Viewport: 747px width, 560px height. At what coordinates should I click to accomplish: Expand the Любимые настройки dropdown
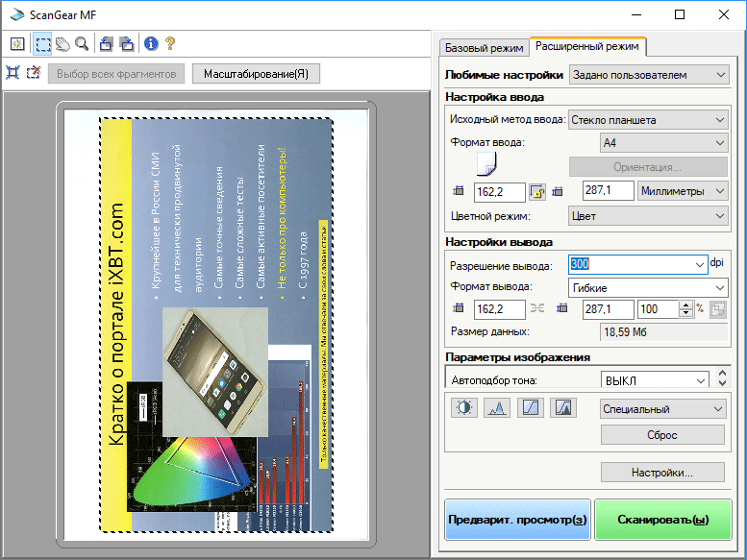point(648,74)
